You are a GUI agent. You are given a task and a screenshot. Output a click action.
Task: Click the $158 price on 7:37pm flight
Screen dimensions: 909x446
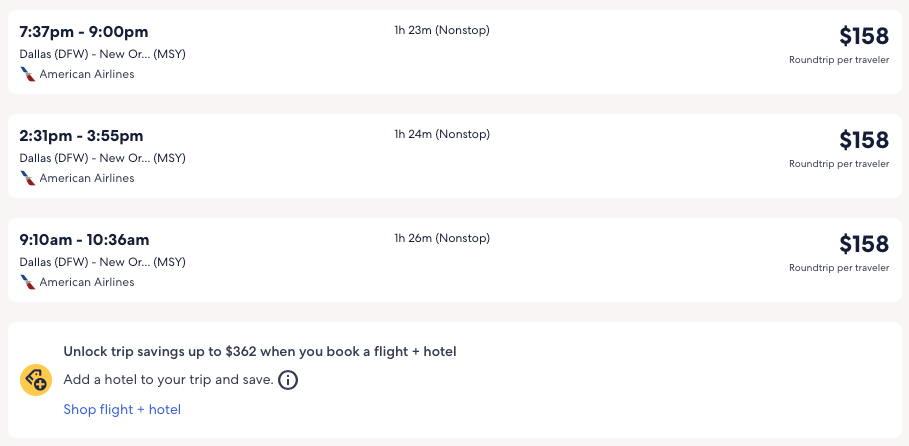[863, 36]
